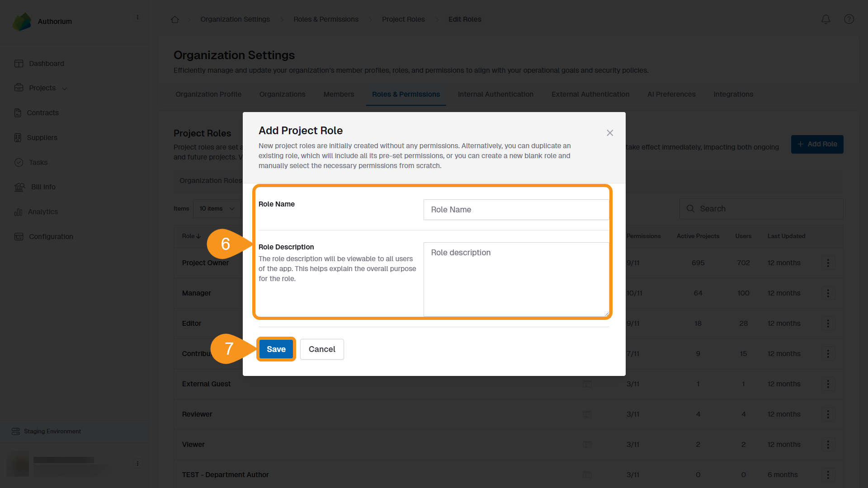Cancel the Add Project Role dialog

(322, 349)
